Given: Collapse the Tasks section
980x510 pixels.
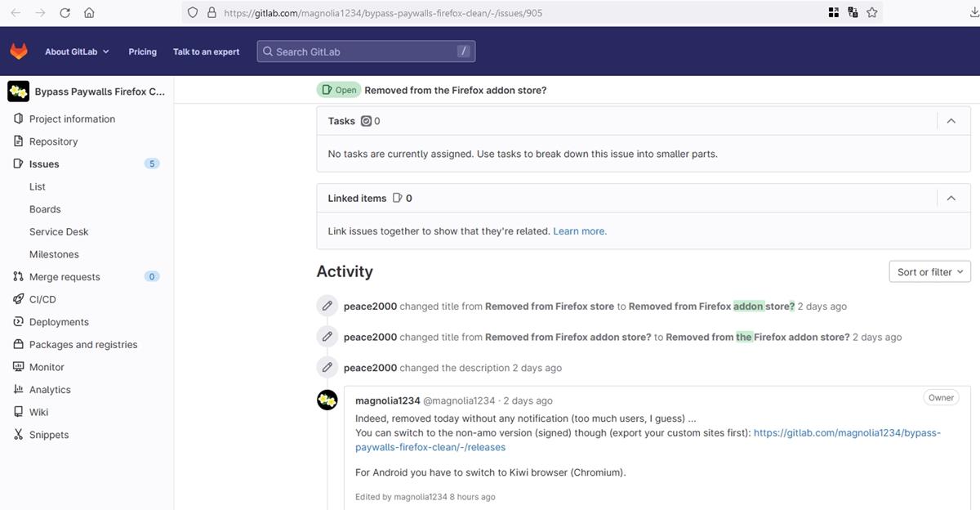Looking at the screenshot, I should click(x=951, y=120).
